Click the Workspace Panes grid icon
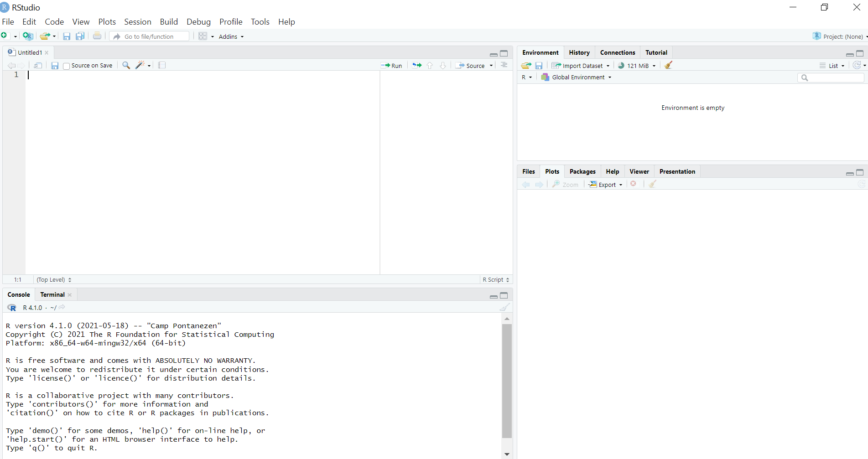 pos(203,36)
